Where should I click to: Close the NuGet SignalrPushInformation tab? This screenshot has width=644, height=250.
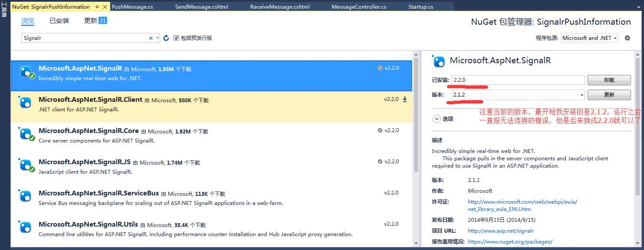[106, 7]
